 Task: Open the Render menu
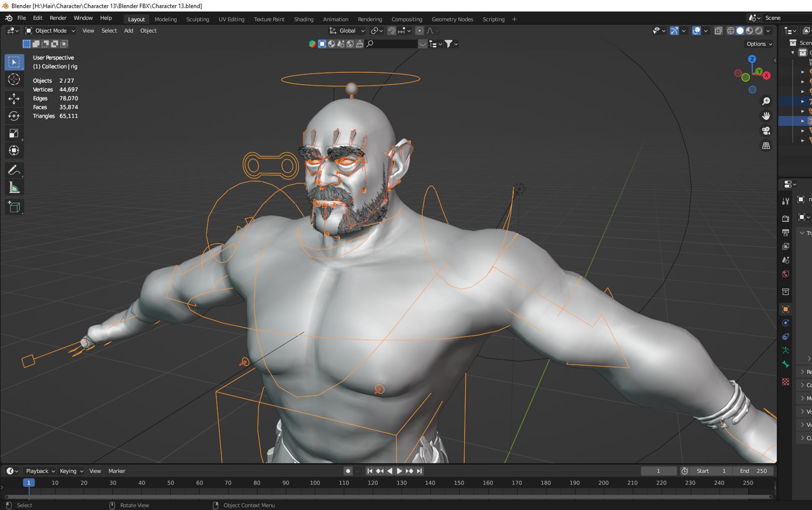(x=58, y=18)
